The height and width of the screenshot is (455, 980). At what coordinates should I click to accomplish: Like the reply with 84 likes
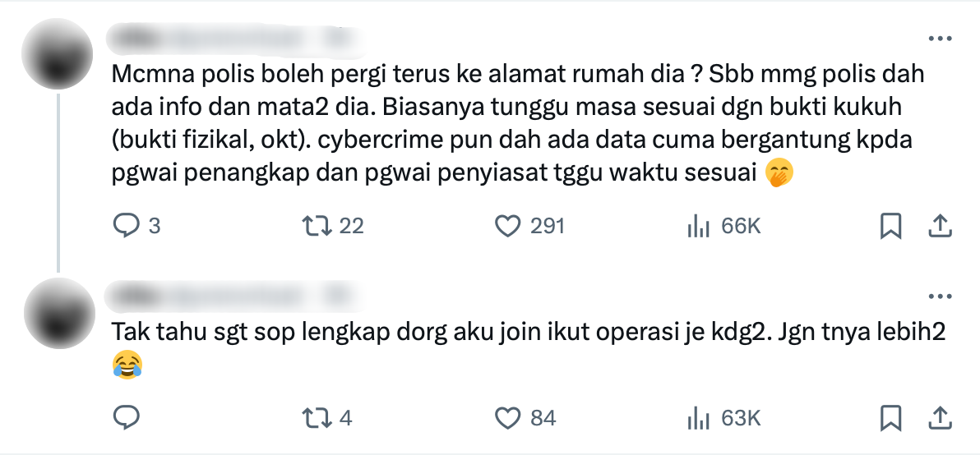click(x=525, y=417)
